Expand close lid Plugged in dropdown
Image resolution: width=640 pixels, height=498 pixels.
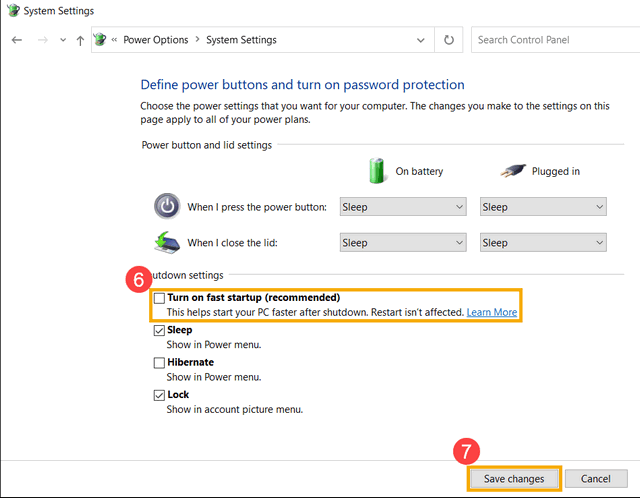[x=543, y=242]
